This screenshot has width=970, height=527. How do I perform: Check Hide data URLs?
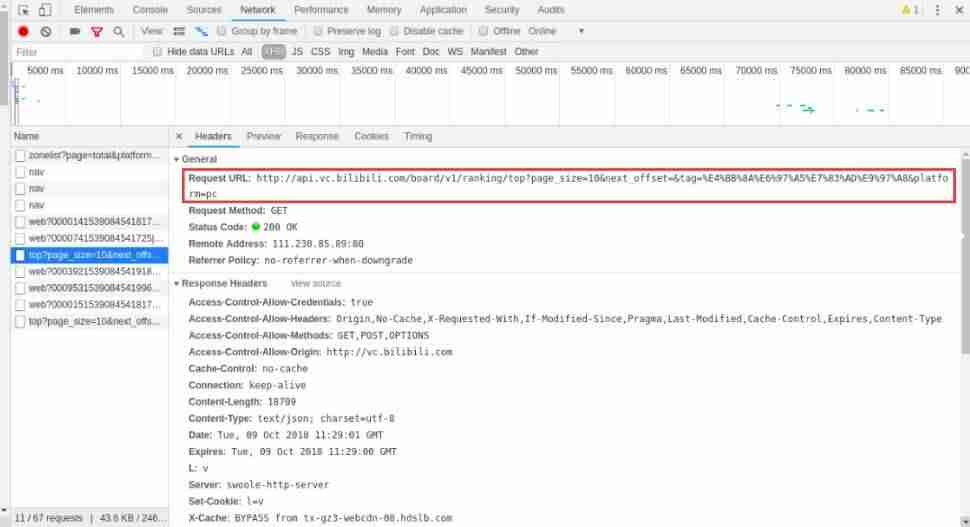click(x=157, y=51)
